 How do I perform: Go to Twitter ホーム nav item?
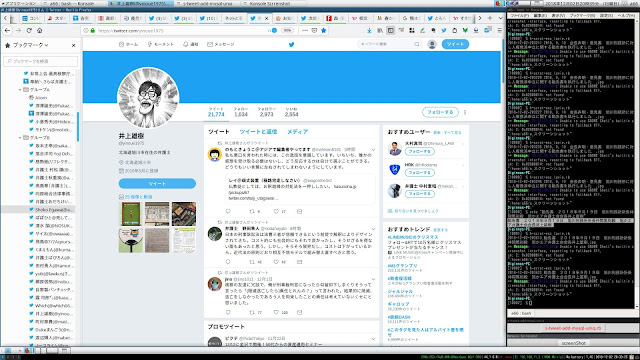click(x=128, y=44)
